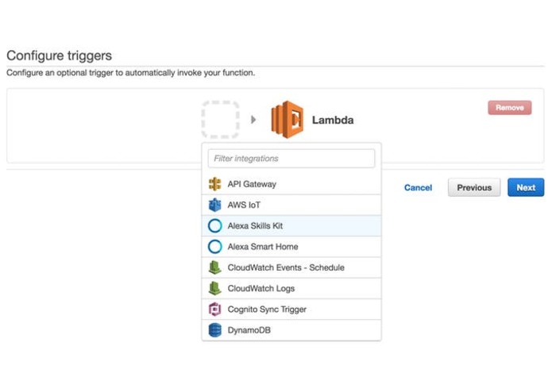This screenshot has width=552, height=392.
Task: Click the CloudWatch Events Schedule icon
Action: 214,267
